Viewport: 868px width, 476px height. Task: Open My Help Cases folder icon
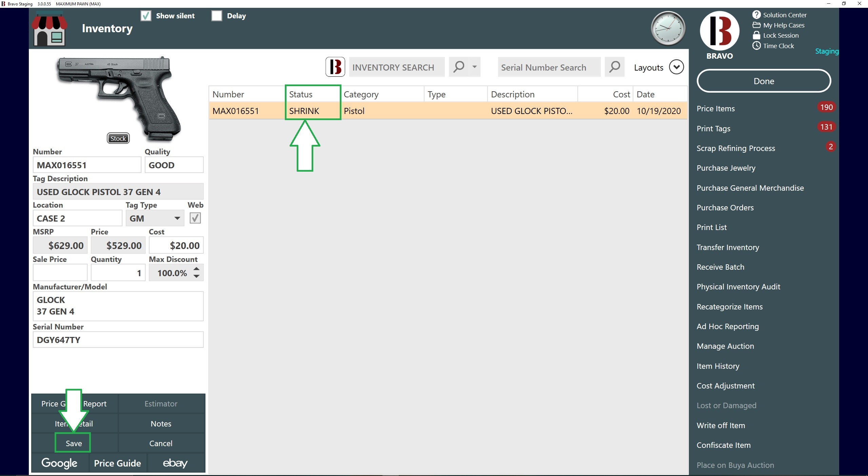(x=756, y=25)
